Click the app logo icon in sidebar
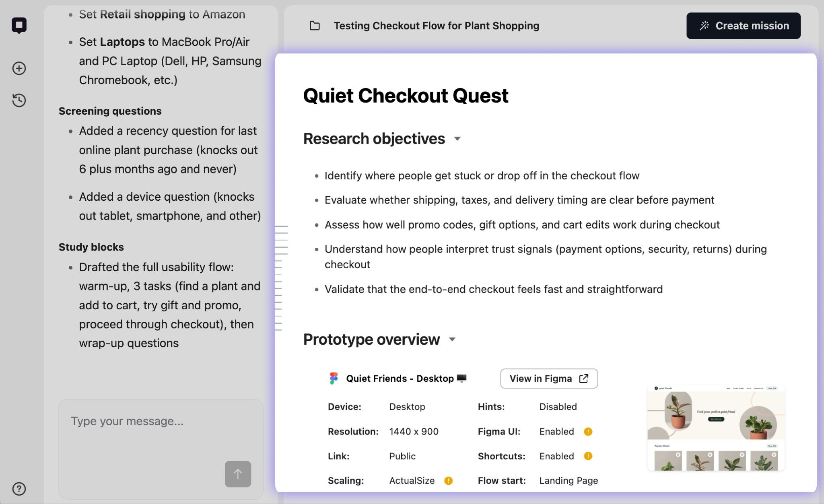 [x=19, y=25]
